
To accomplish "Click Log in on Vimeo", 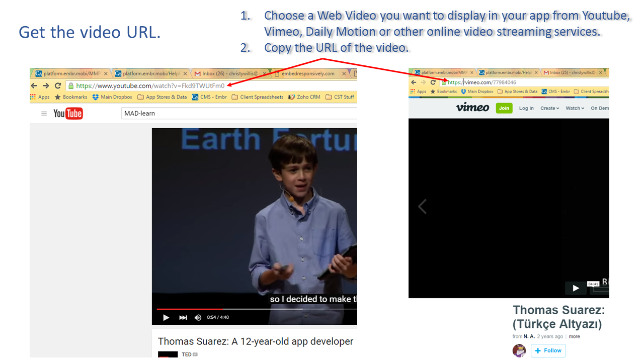I will [526, 108].
